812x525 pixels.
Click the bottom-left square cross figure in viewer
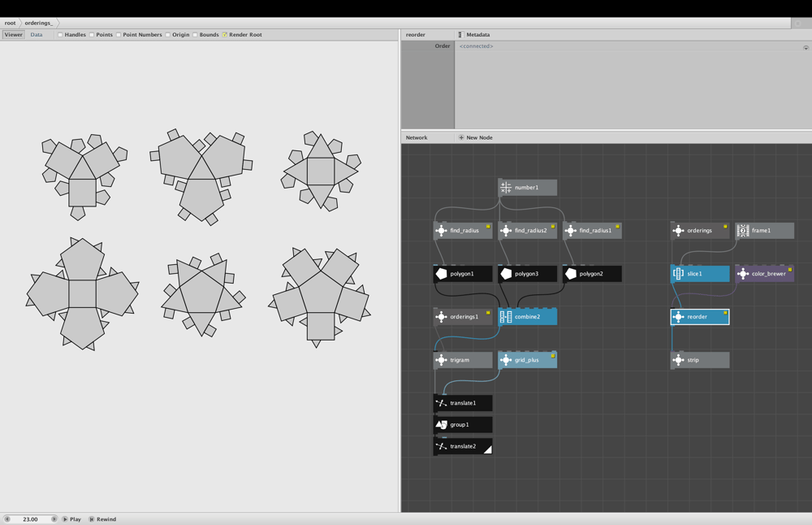click(82, 294)
